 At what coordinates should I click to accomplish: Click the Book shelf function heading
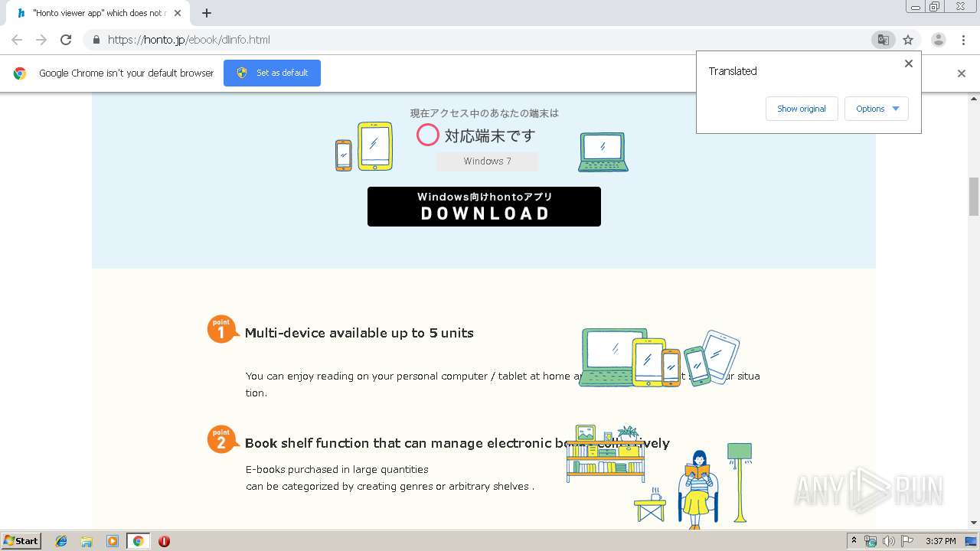click(457, 443)
